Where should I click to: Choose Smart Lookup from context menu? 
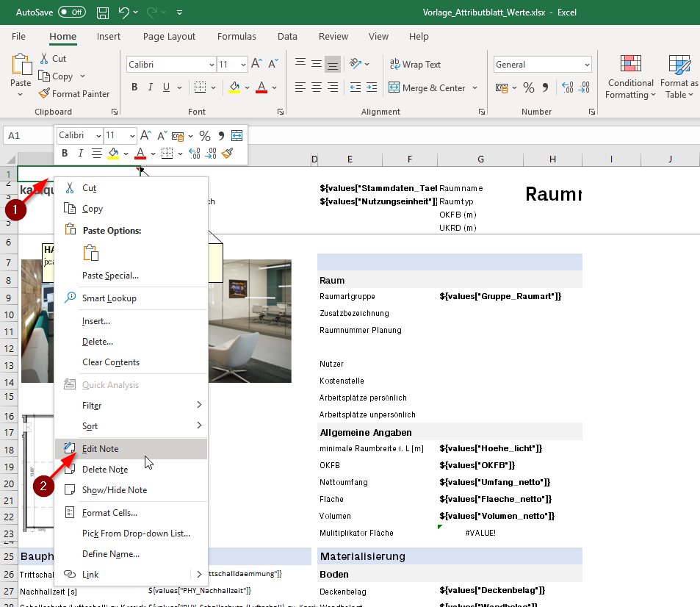click(x=131, y=298)
